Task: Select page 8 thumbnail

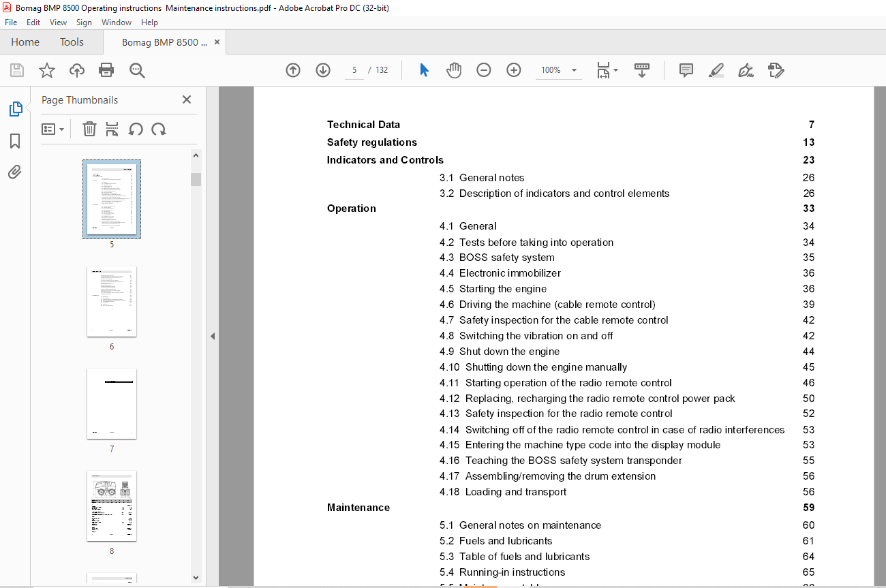Action: 112,506
